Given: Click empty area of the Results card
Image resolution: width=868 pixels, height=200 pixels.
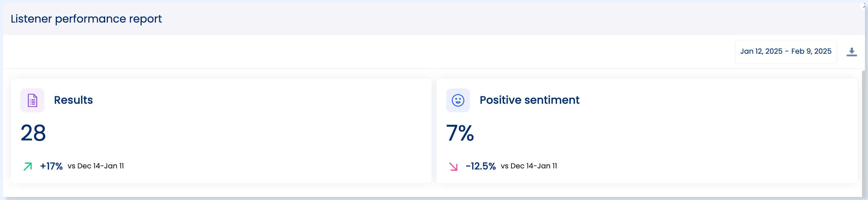Looking at the screenshot, I should click(x=263, y=132).
